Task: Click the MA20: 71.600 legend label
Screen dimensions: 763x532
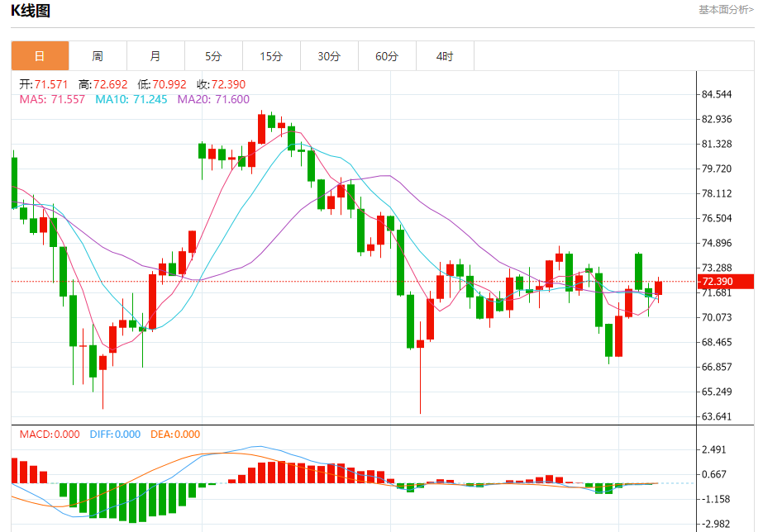Action: pyautogui.click(x=213, y=100)
